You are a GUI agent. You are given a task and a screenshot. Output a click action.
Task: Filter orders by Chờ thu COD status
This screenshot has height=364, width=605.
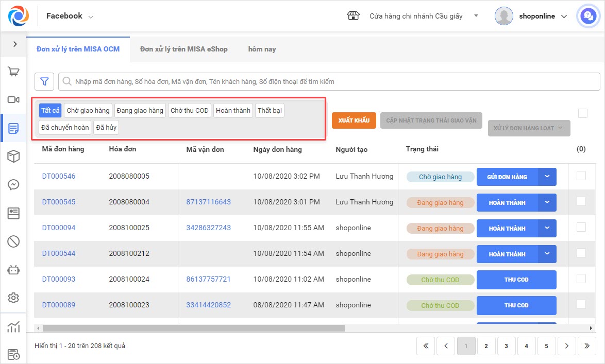pos(189,111)
